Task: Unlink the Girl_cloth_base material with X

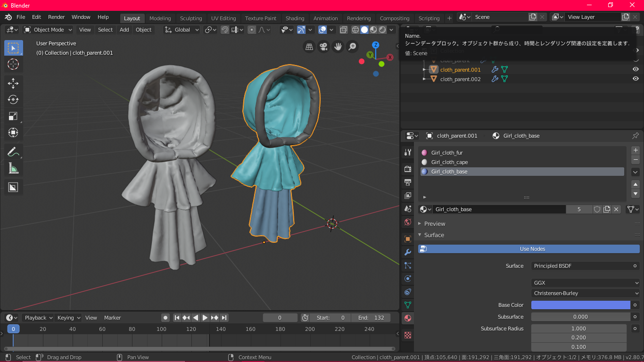Action: (x=616, y=209)
